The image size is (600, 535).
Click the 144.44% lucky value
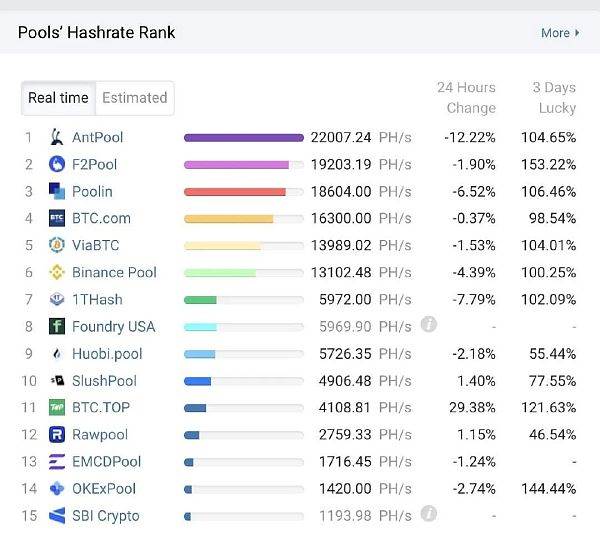tap(548, 489)
